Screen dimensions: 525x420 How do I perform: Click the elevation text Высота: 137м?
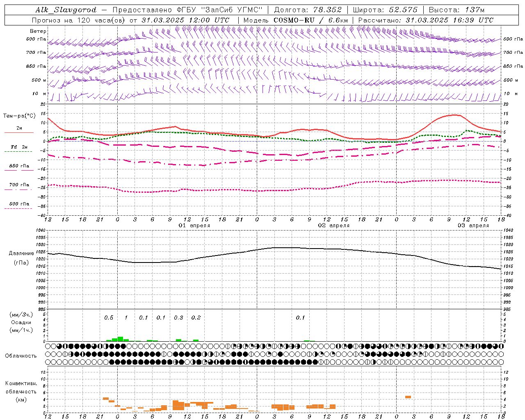(x=457, y=10)
